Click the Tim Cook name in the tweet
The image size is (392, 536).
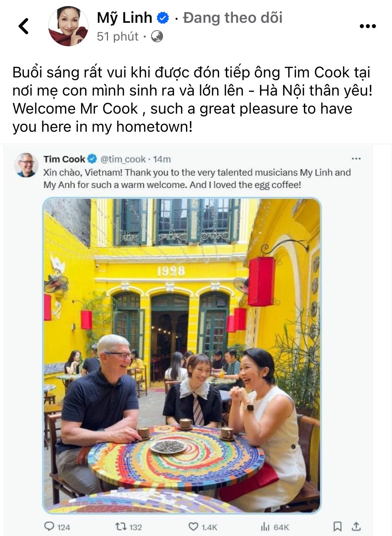click(64, 159)
